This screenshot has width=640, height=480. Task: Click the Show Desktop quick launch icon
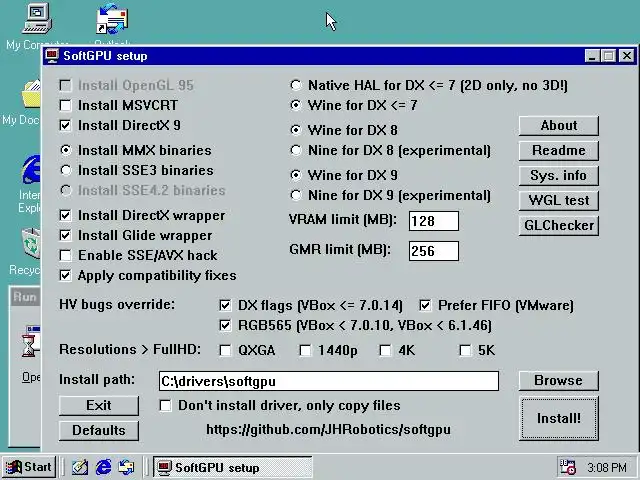(x=80, y=467)
